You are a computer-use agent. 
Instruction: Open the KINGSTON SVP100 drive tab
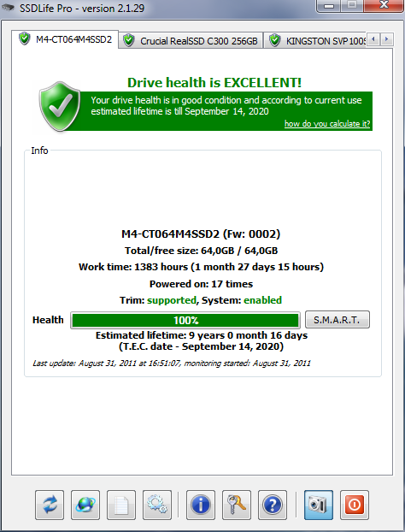point(315,41)
